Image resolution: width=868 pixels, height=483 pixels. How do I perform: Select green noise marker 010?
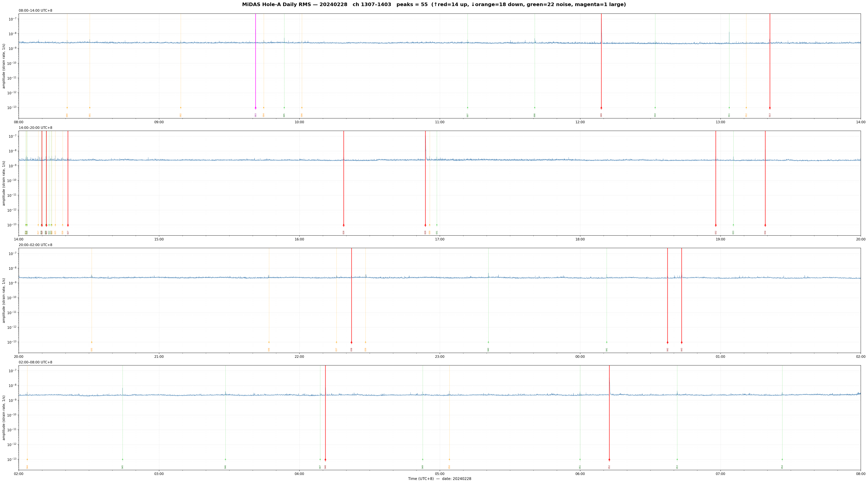point(655,108)
